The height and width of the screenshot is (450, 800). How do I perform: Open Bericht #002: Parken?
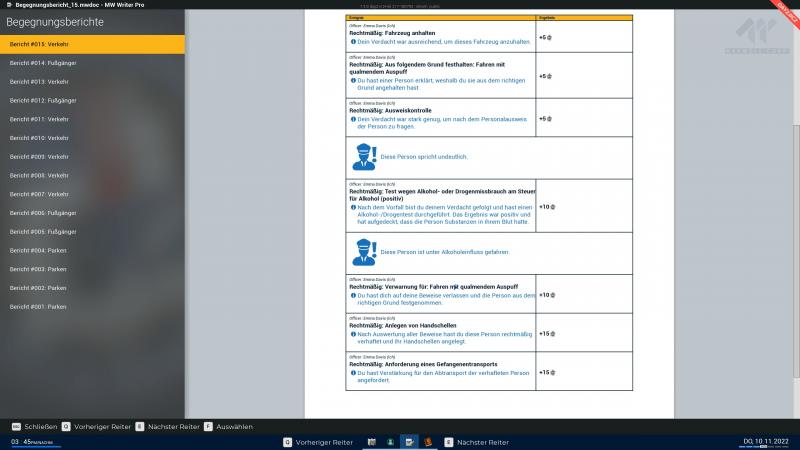tap(92, 288)
